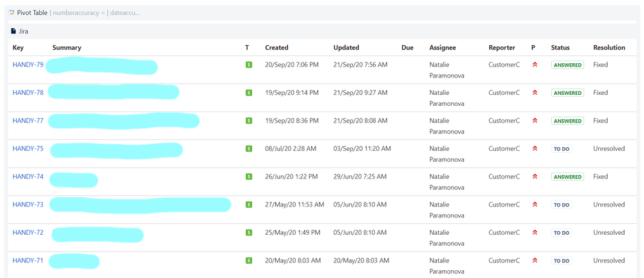The height and width of the screenshot is (278, 644).
Task: Select created date 19/Sep/20 8:36 PM
Action: 292,121
